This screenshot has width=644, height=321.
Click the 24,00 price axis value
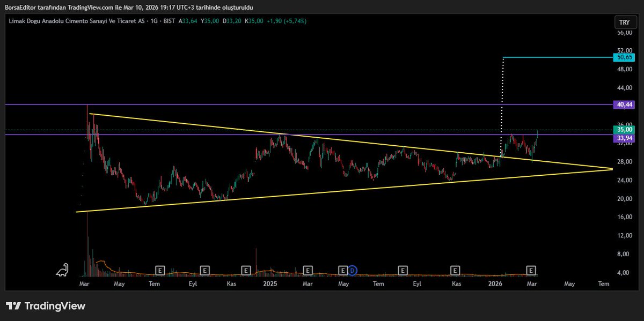click(624, 180)
